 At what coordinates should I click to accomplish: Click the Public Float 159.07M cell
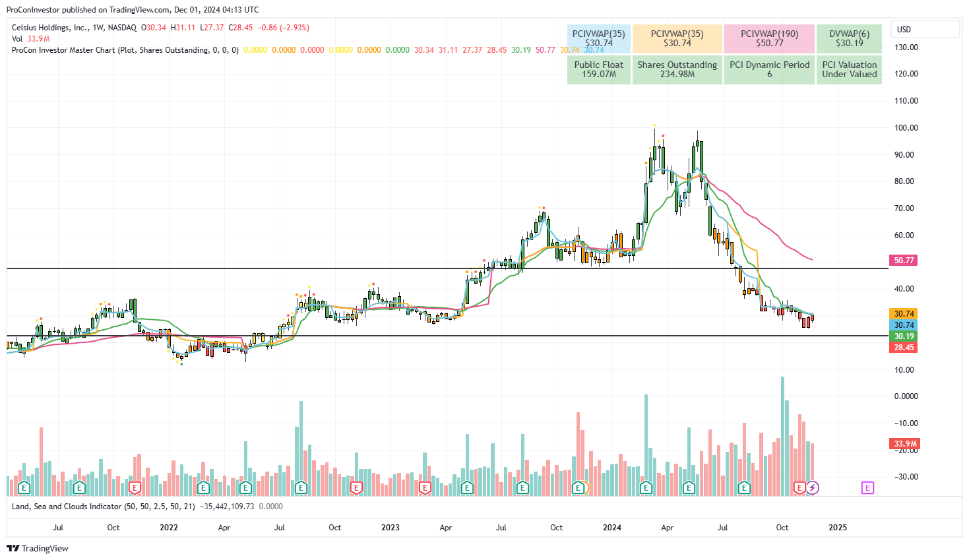[599, 70]
